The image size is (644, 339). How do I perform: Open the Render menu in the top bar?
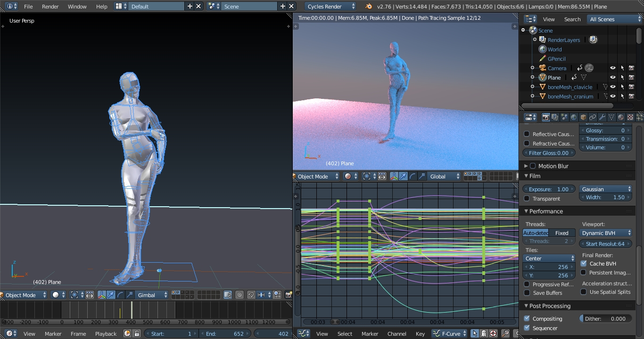point(50,7)
